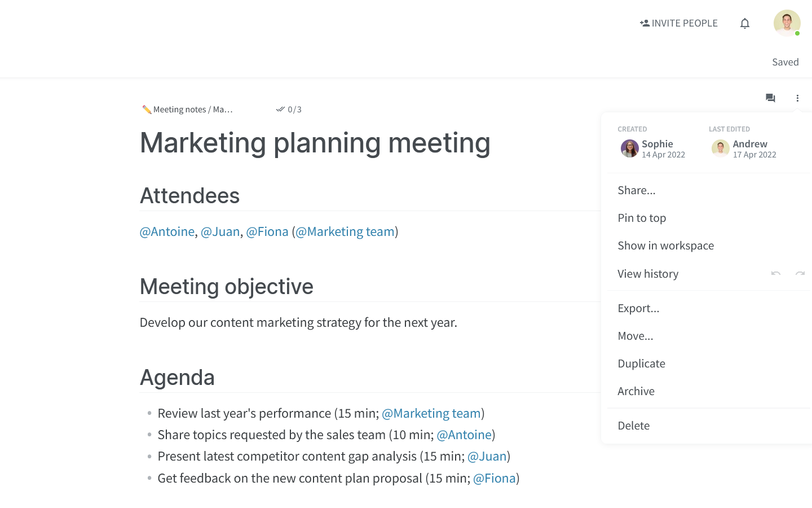Image resolution: width=812 pixels, height=508 pixels.
Task: Click Andrew's last edited avatar
Action: click(x=721, y=148)
